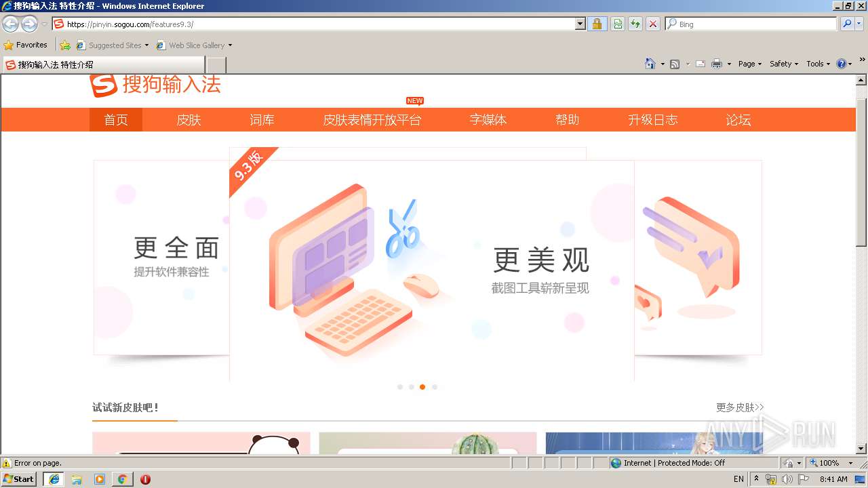Screen dimensions: 868x488
Task: Click the Back navigation arrow
Action: [x=10, y=24]
